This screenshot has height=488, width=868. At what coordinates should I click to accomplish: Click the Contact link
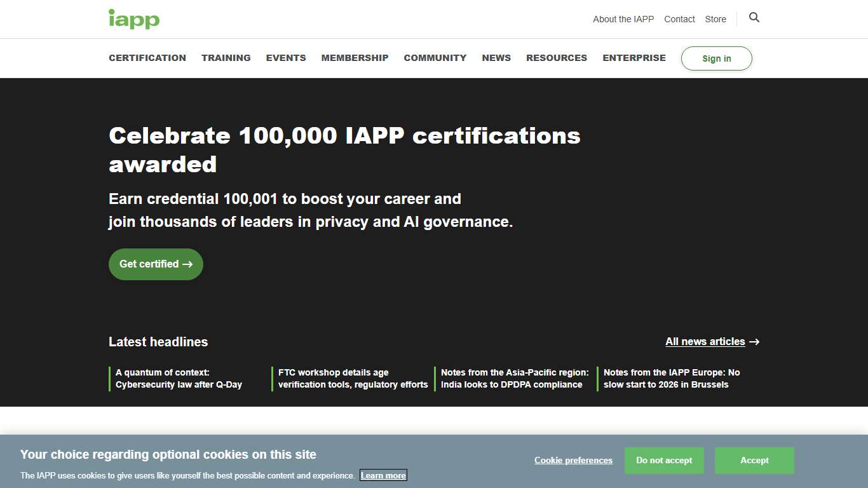(679, 19)
